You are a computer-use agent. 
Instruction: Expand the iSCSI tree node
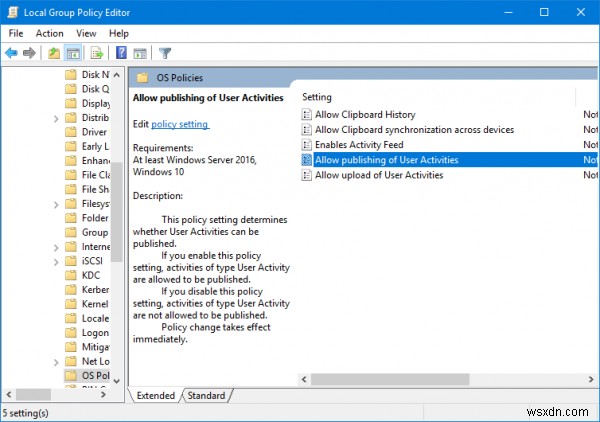[56, 262]
